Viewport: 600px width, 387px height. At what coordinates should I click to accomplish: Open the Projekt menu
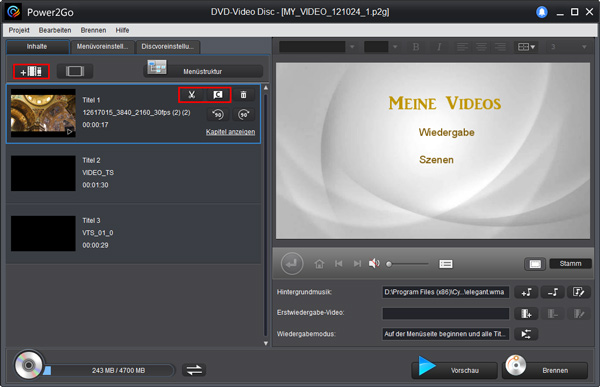pos(19,30)
